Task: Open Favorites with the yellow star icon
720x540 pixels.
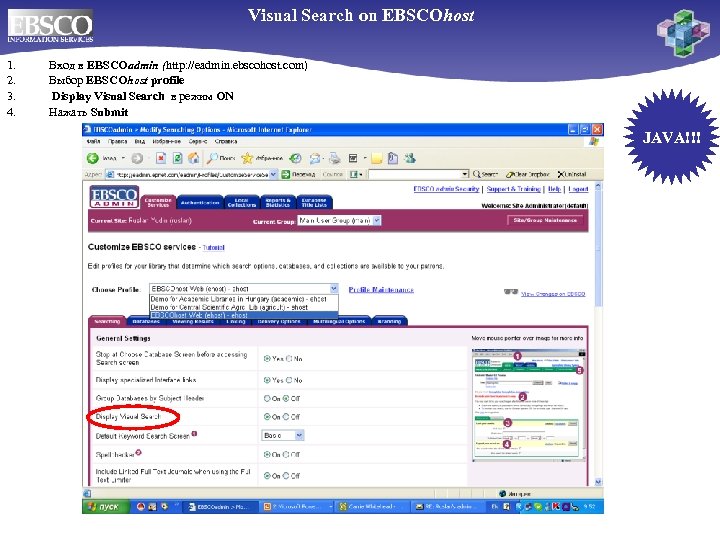Action: pyautogui.click(x=247, y=158)
